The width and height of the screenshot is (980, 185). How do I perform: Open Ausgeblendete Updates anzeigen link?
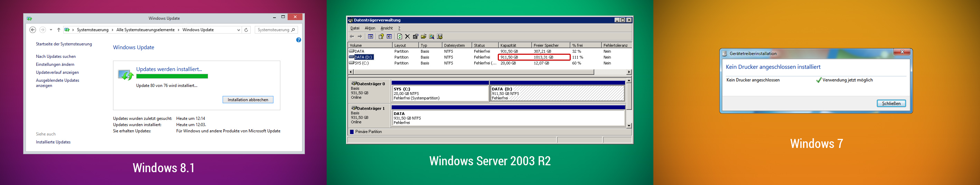click(x=57, y=83)
